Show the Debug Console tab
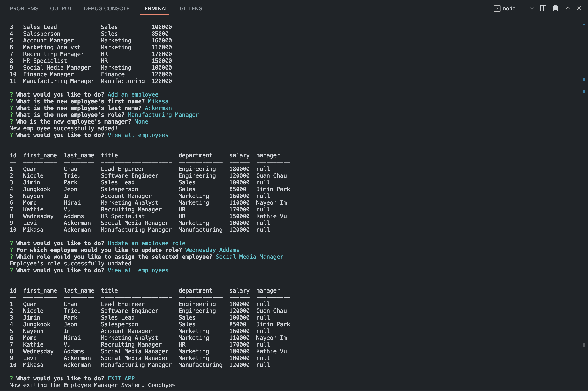Viewport: 588px width, 391px height. tap(106, 8)
